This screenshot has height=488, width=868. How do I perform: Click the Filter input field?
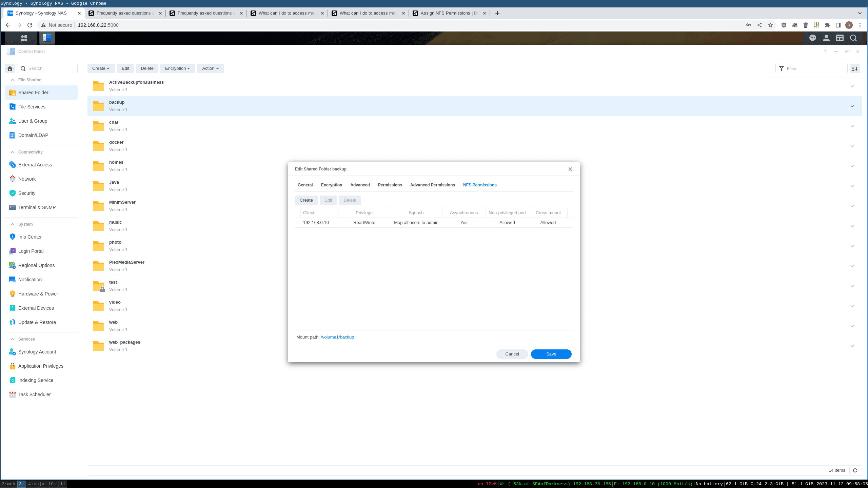tap(811, 68)
